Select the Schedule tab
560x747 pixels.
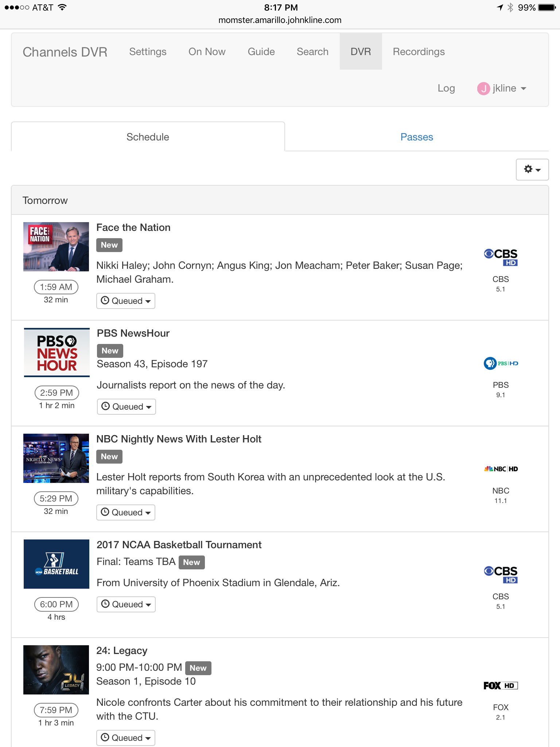[148, 137]
